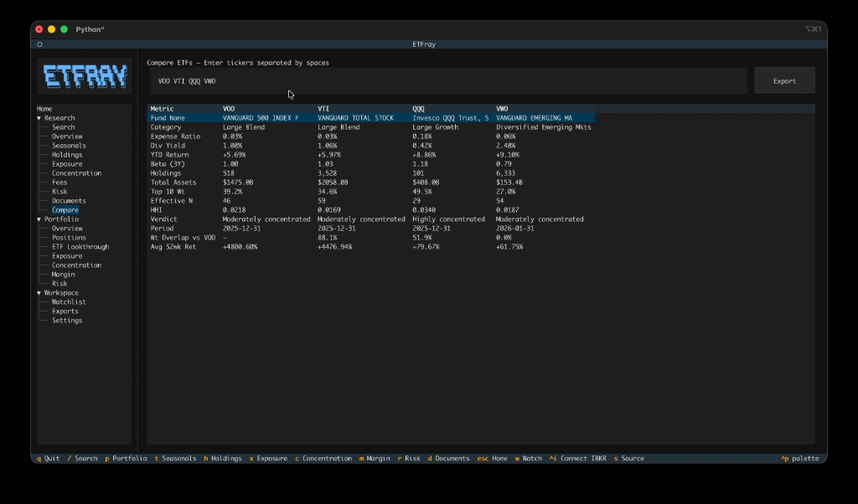Collapse the Workspace tree section
Image resolution: width=858 pixels, height=504 pixels.
39,293
